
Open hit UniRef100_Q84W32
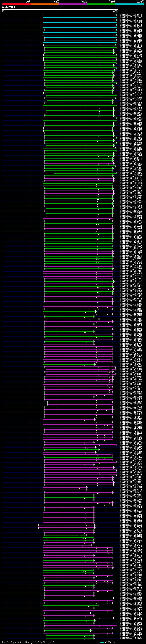pyautogui.click(x=131, y=15)
